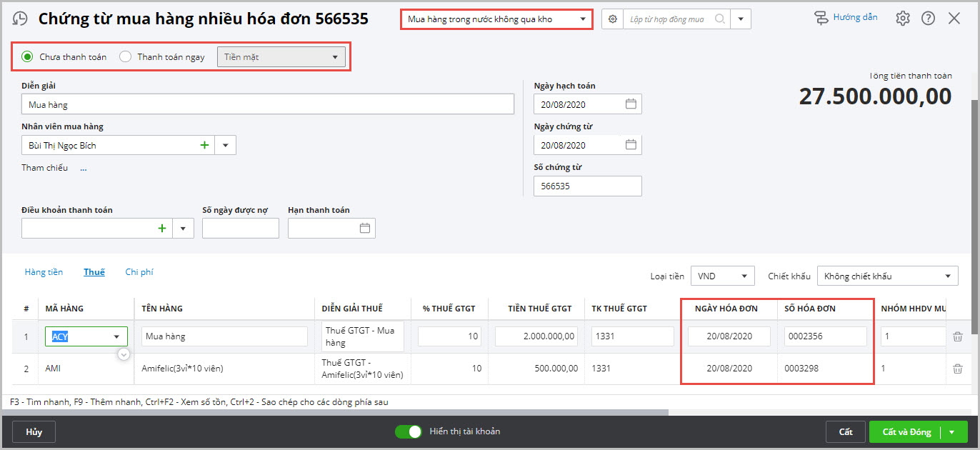
Task: Select the Chưa thanh toán radio button
Action: tap(28, 57)
